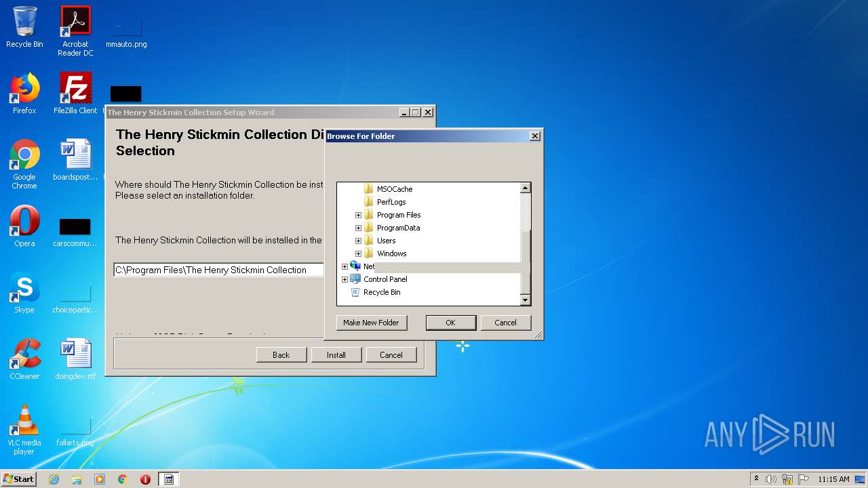
Task: Expand the Program Files folder node
Action: [358, 215]
